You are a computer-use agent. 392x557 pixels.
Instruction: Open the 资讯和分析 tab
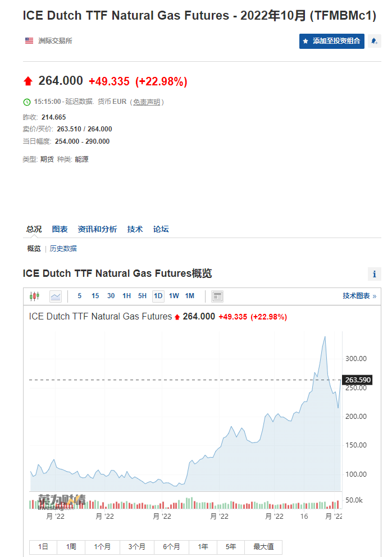pyautogui.click(x=98, y=229)
